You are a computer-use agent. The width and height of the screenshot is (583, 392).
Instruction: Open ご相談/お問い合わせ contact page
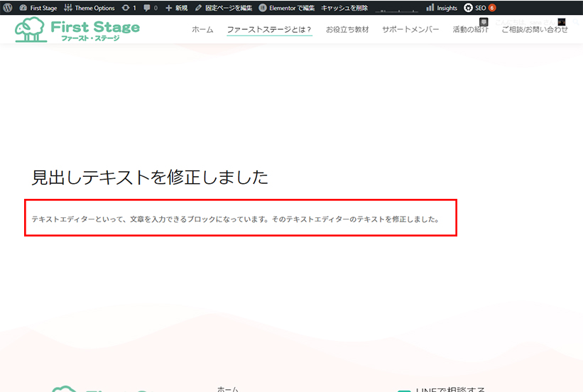point(535,30)
